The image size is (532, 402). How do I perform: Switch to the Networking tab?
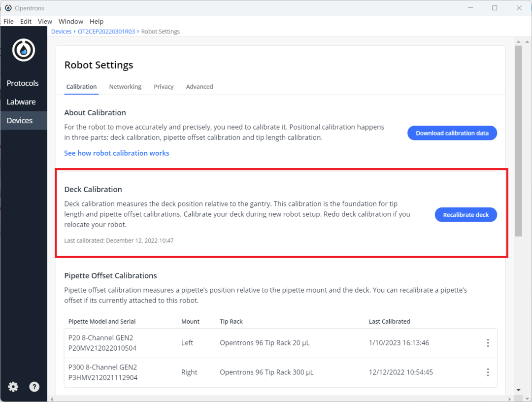click(125, 87)
